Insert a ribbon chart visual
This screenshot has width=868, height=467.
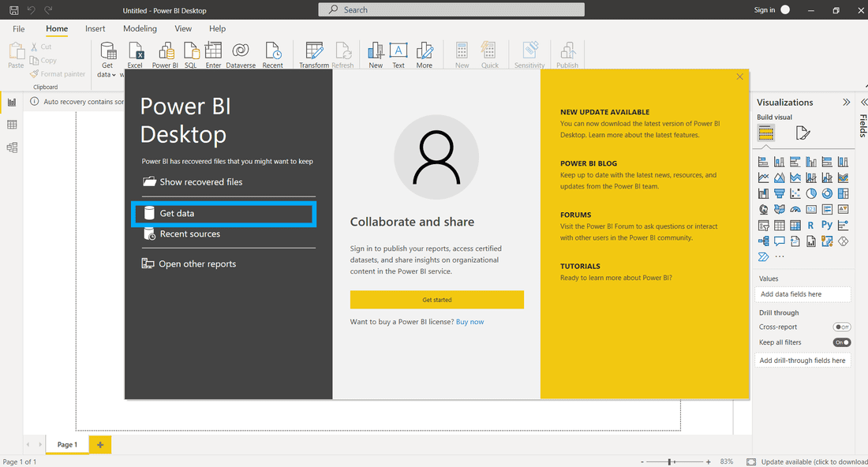(x=843, y=177)
